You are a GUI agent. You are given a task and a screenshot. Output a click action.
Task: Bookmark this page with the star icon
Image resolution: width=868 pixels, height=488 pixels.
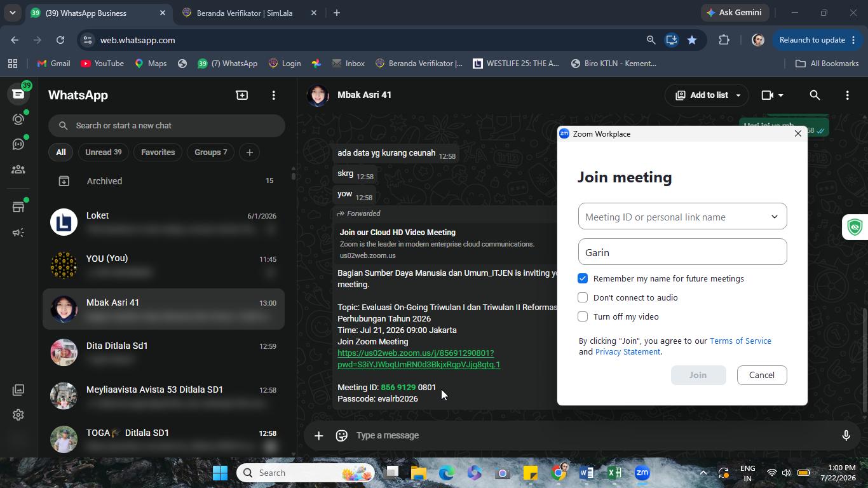[692, 40]
